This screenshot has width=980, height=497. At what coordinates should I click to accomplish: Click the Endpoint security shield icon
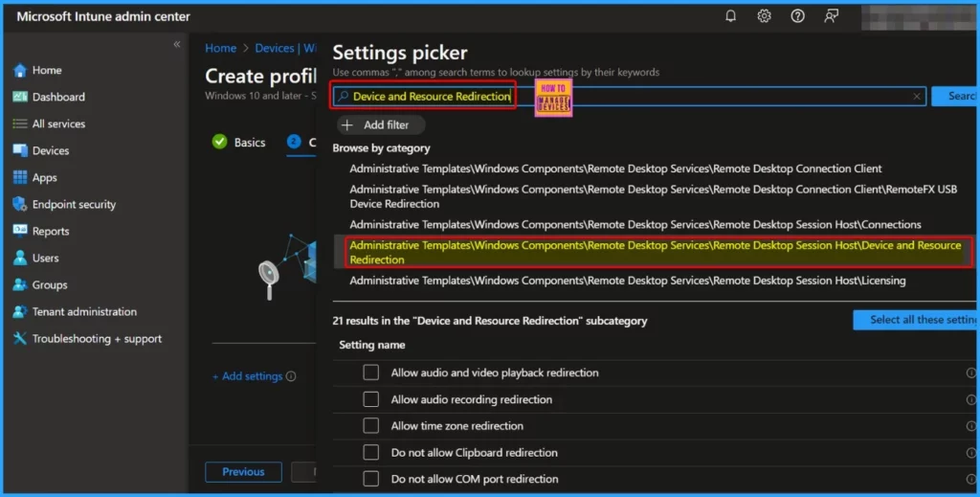[x=20, y=204]
